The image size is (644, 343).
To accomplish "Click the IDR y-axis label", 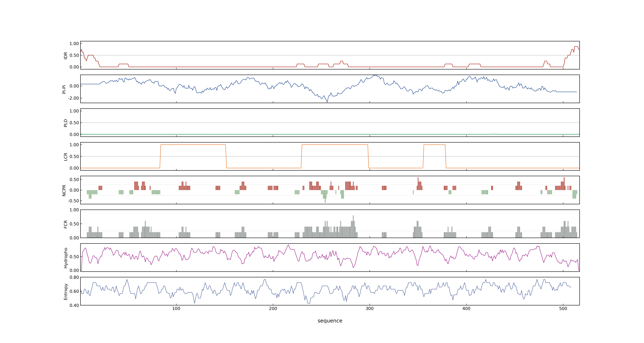I will (x=66, y=55).
